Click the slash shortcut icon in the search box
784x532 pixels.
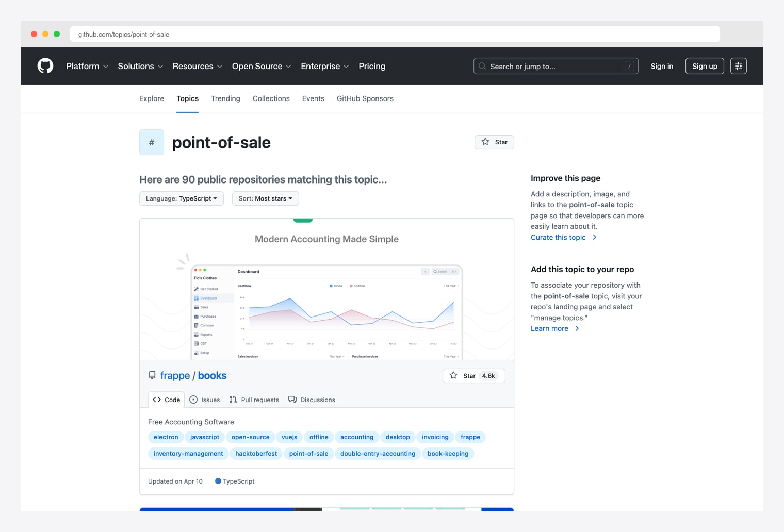point(629,66)
